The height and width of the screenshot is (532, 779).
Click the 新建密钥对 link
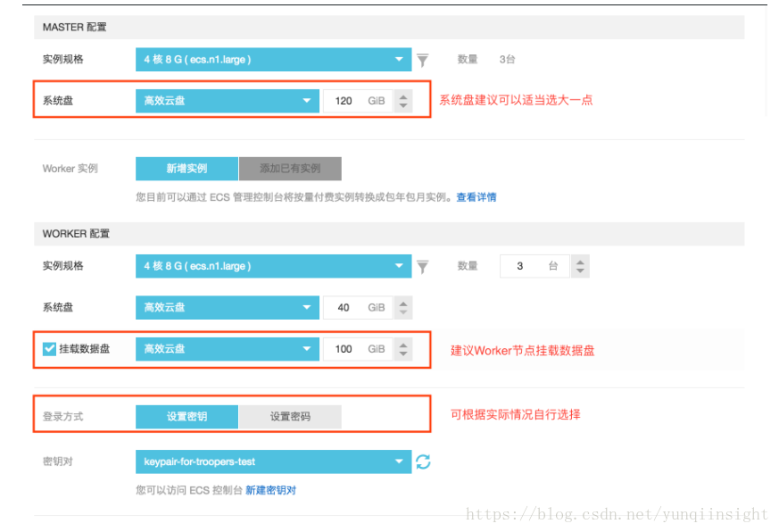pos(270,490)
